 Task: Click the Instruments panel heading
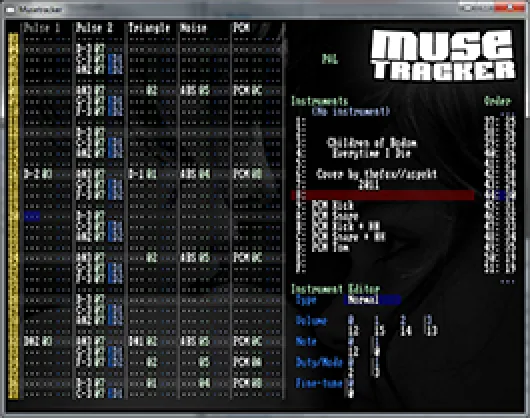pyautogui.click(x=319, y=101)
